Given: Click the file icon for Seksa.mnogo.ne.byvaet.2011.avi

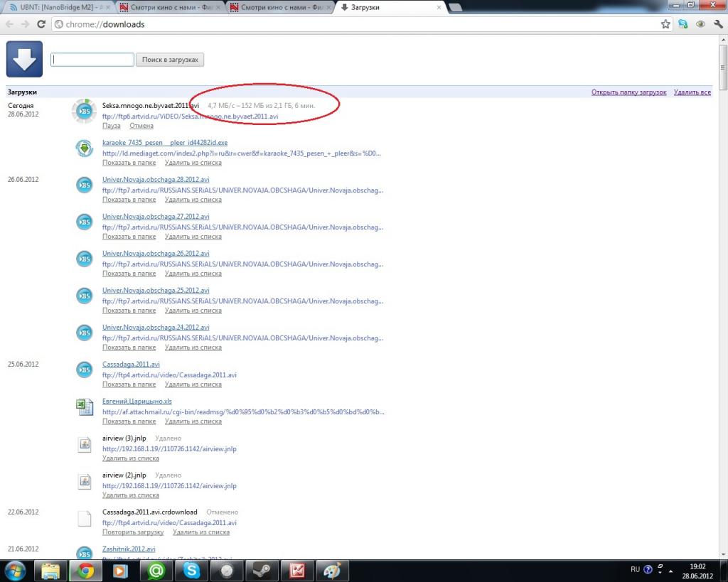Looking at the screenshot, I should coord(84,111).
